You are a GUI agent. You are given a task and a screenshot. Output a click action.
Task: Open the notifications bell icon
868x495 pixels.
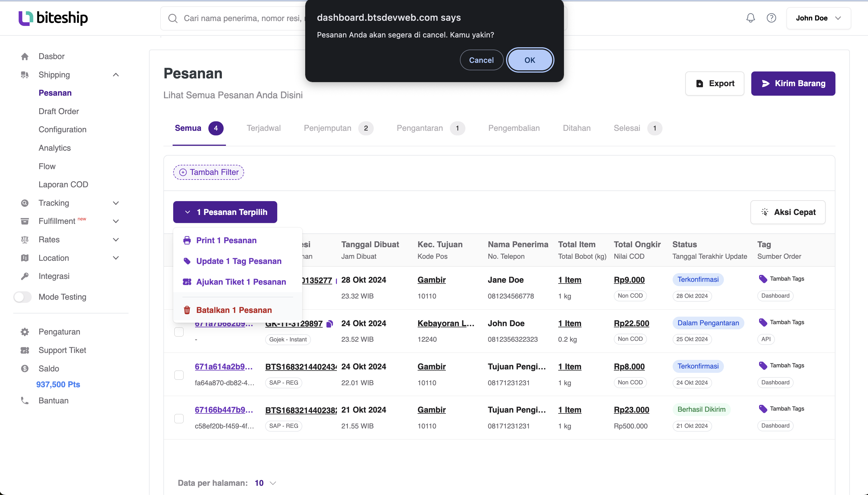pyautogui.click(x=750, y=18)
